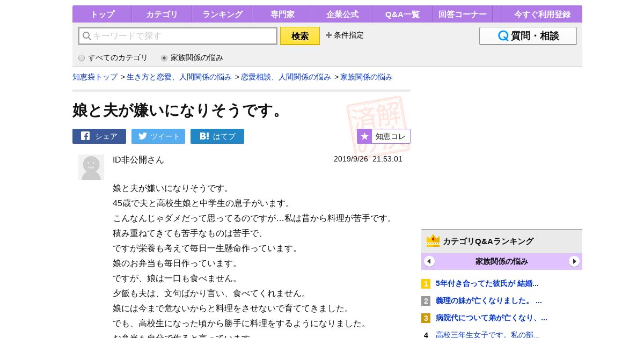Click the magnifier icon in search box
The image size is (644, 338).
coord(87,36)
